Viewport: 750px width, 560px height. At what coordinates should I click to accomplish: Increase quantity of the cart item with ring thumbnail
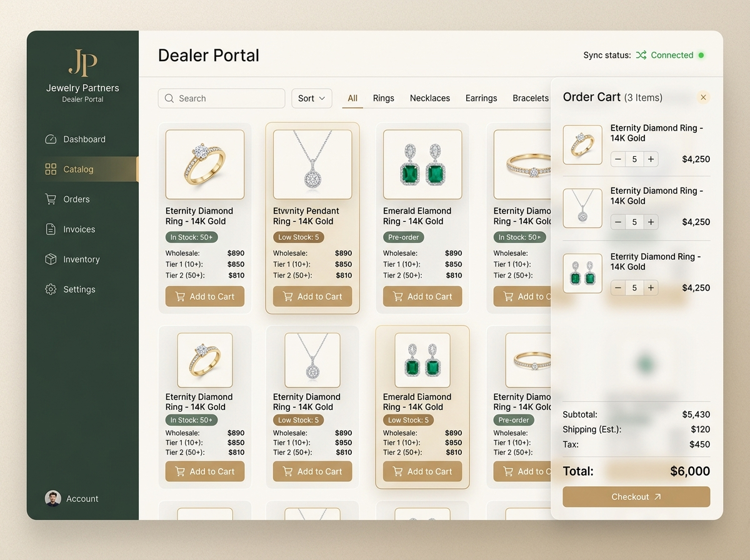651,159
